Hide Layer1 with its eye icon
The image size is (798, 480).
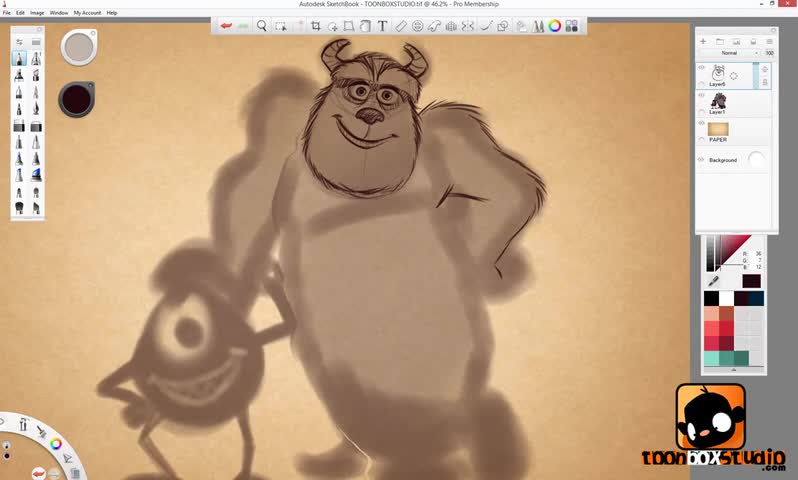coord(701,95)
